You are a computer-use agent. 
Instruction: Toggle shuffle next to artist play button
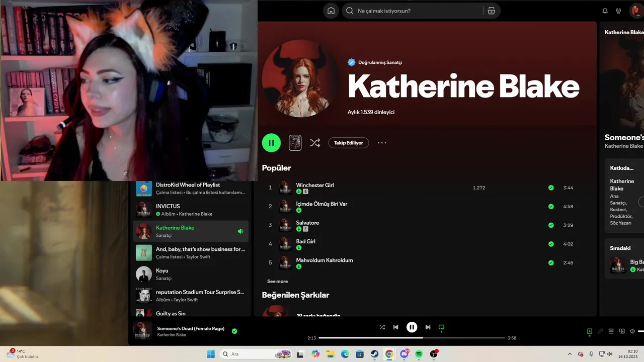315,143
